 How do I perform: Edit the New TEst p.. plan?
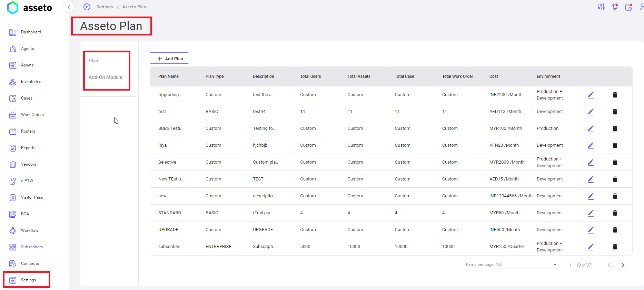(591, 179)
